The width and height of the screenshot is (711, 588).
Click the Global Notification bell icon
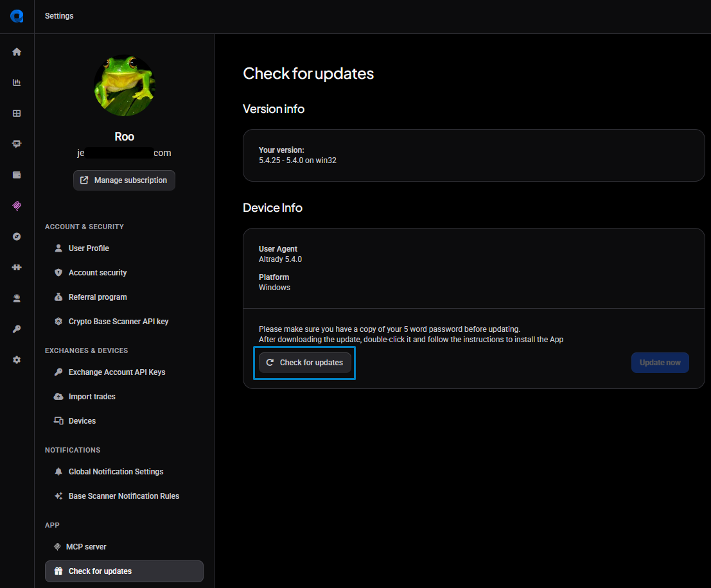click(x=58, y=471)
